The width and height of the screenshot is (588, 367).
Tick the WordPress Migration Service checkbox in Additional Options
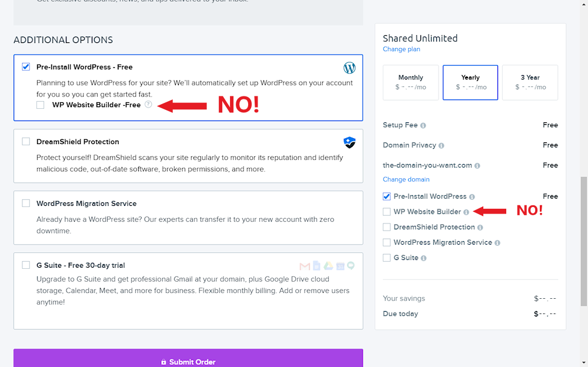click(x=26, y=203)
